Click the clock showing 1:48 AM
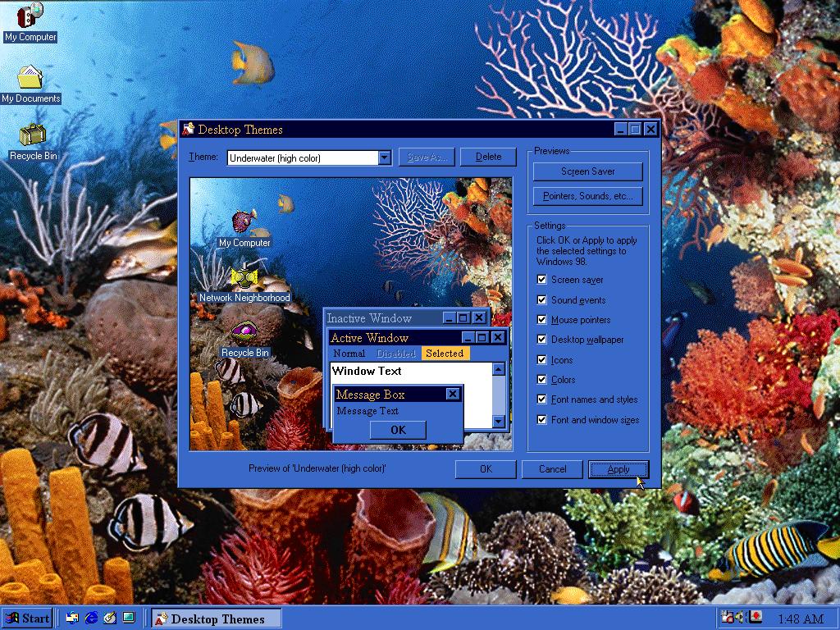 801,619
